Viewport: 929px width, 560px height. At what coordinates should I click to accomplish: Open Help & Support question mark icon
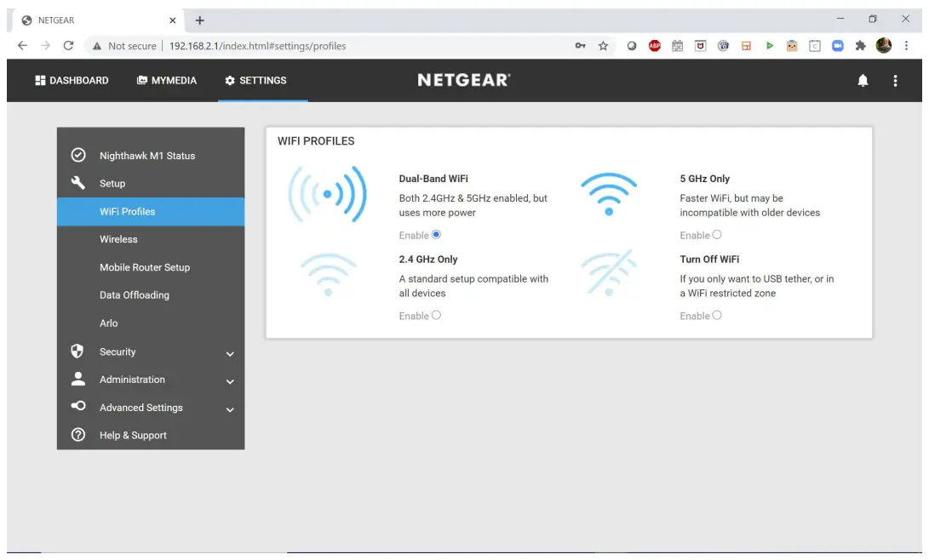pyautogui.click(x=77, y=435)
